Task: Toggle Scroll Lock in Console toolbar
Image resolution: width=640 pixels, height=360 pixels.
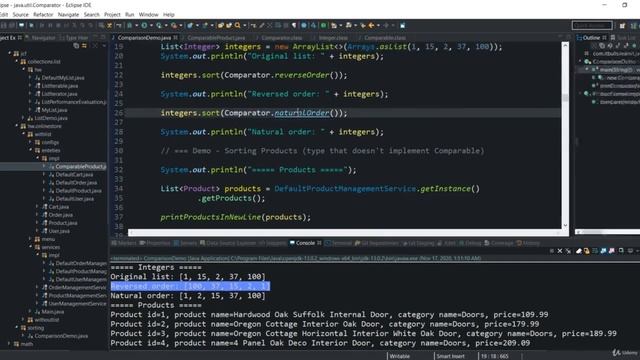Action: coord(587,251)
